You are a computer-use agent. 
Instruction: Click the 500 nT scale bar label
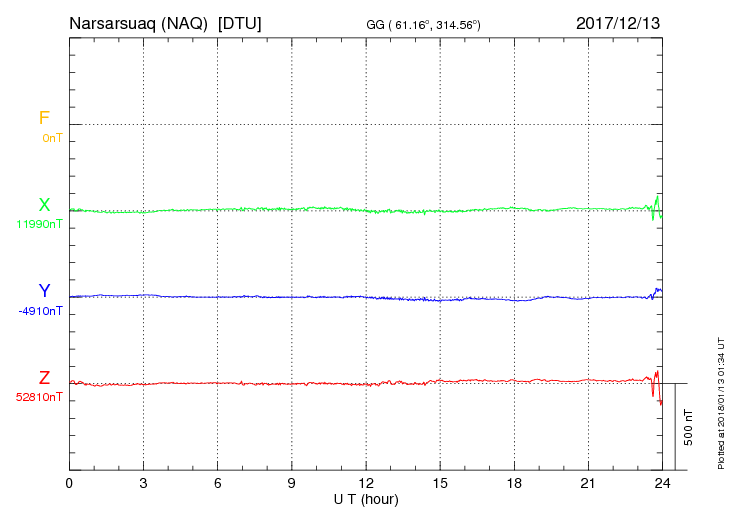pos(689,427)
